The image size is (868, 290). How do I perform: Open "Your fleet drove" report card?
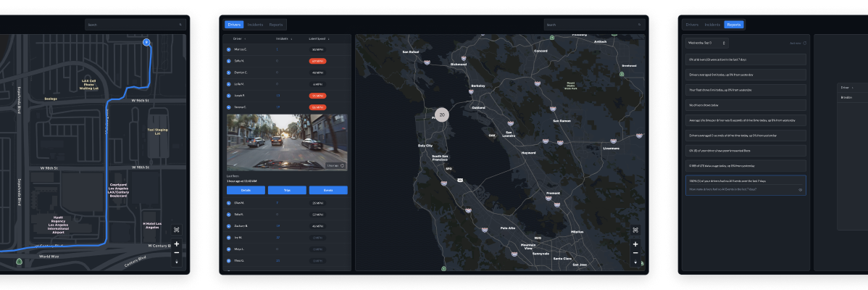point(746,90)
